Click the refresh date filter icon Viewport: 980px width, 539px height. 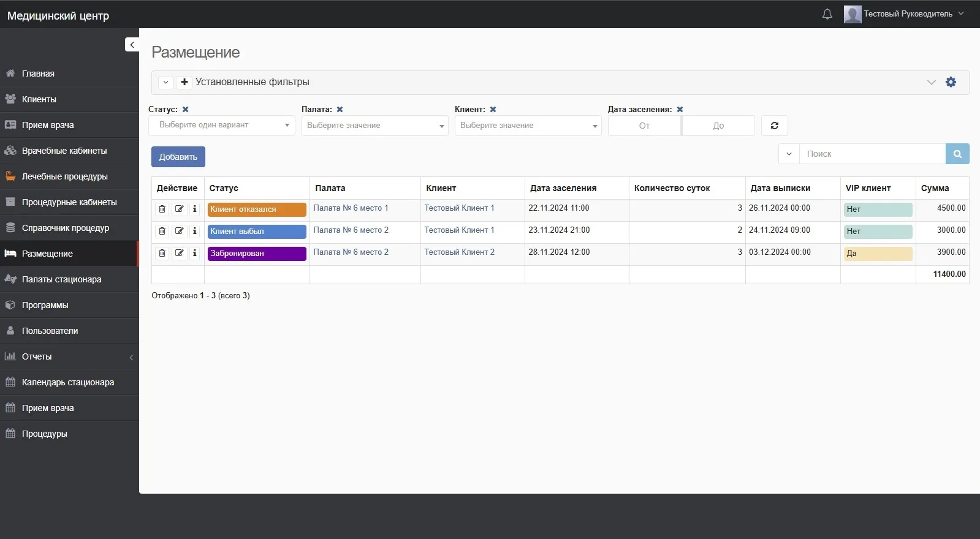pos(774,126)
